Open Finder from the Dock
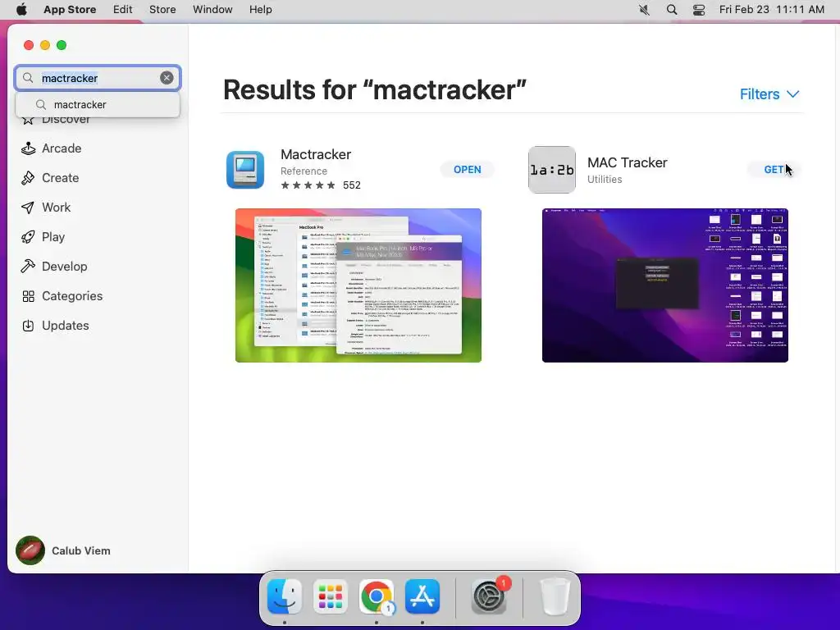840x630 pixels. click(285, 596)
